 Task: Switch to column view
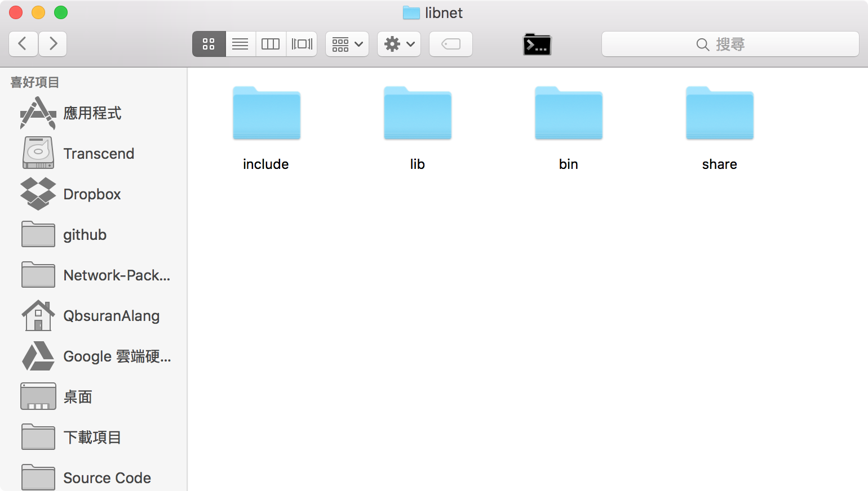click(x=271, y=44)
